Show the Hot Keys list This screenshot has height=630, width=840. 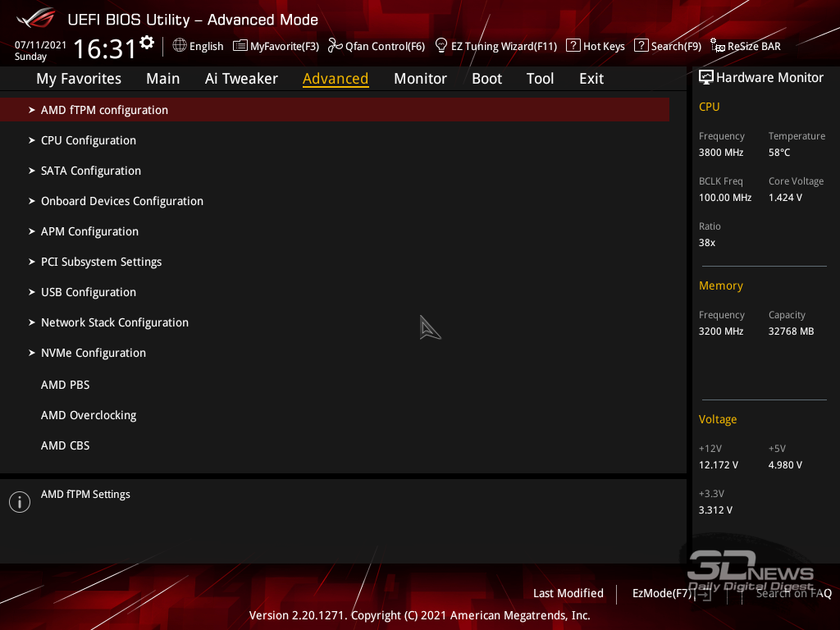pyautogui.click(x=604, y=47)
